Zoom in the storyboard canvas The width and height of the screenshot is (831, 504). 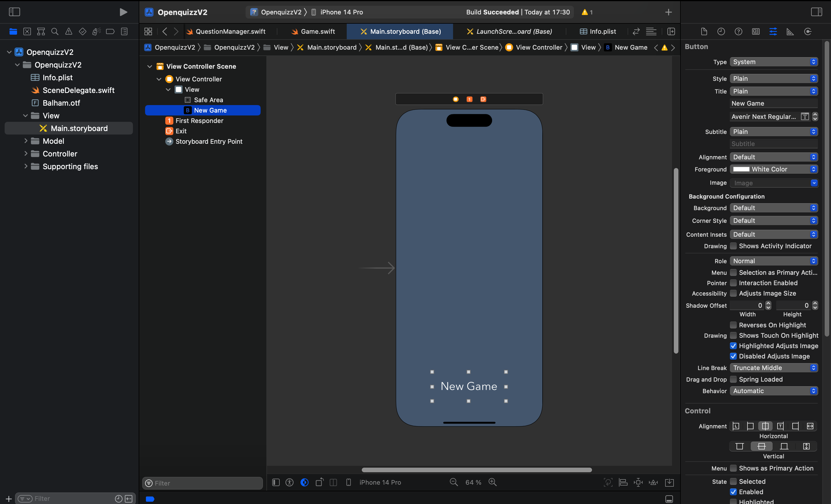coord(493,482)
